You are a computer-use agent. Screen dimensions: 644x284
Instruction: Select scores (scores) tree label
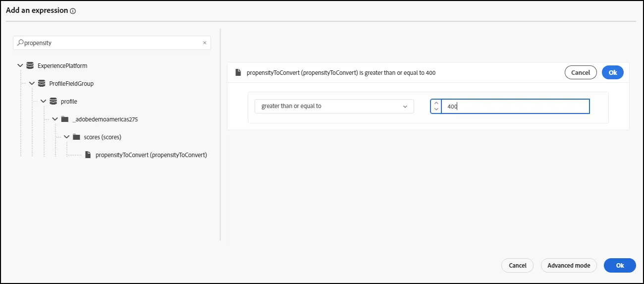coord(103,137)
